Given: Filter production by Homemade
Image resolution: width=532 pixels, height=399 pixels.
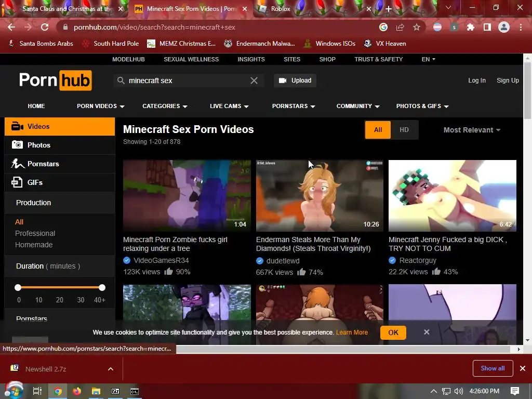Looking at the screenshot, I should point(34,245).
